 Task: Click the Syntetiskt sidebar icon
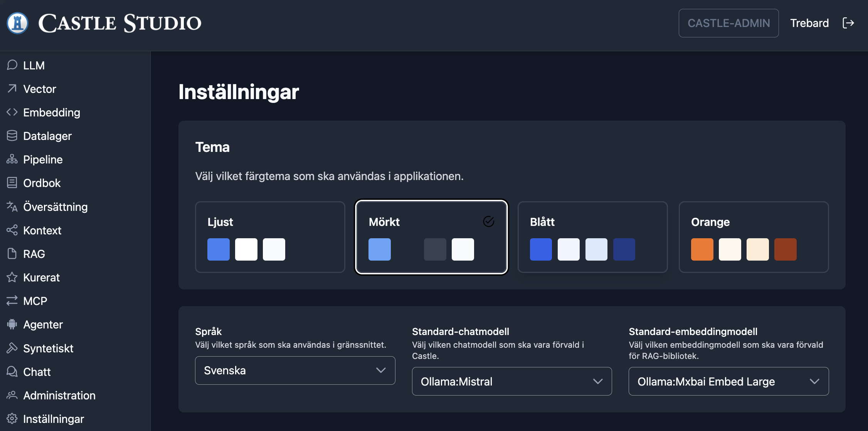pos(12,348)
